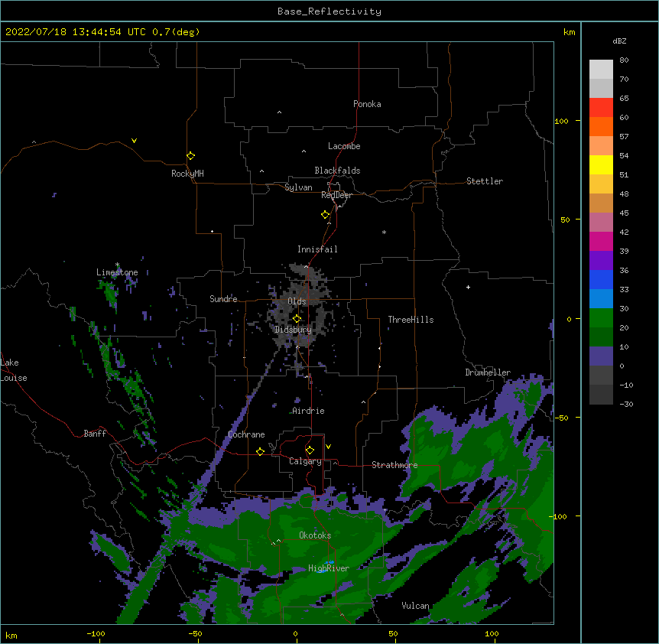
Task: Click the -100 tick on the right axis
Action: pos(559,516)
